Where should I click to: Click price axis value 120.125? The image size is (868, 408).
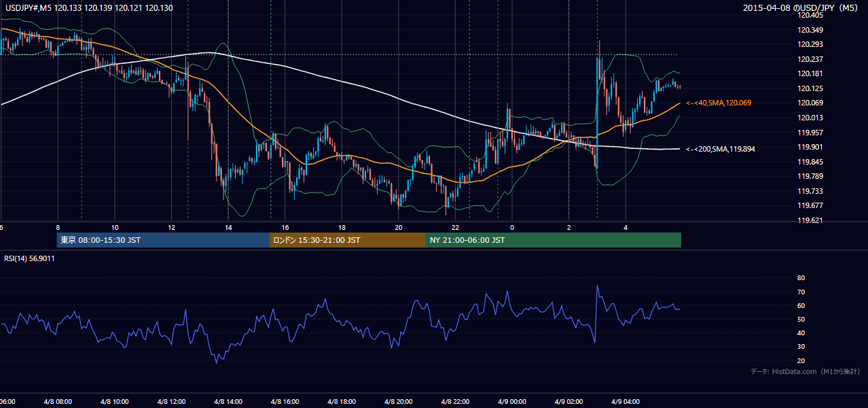810,88
